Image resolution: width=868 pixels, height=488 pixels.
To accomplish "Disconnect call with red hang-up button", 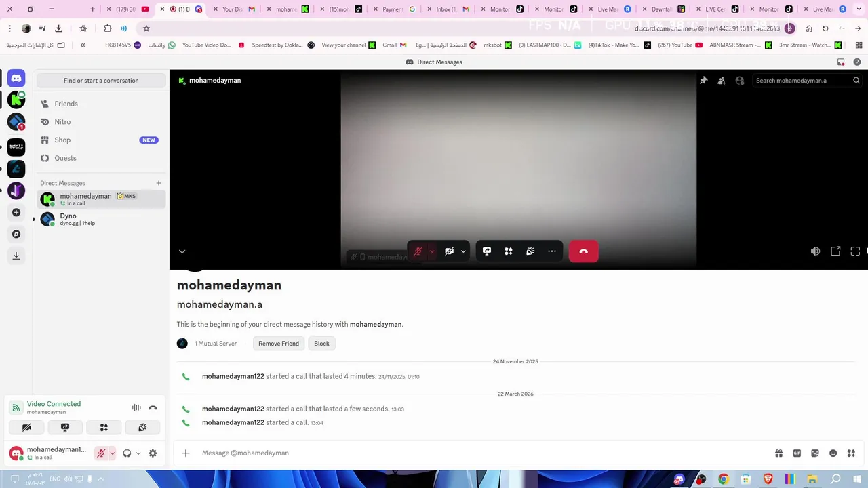I will click(x=584, y=251).
